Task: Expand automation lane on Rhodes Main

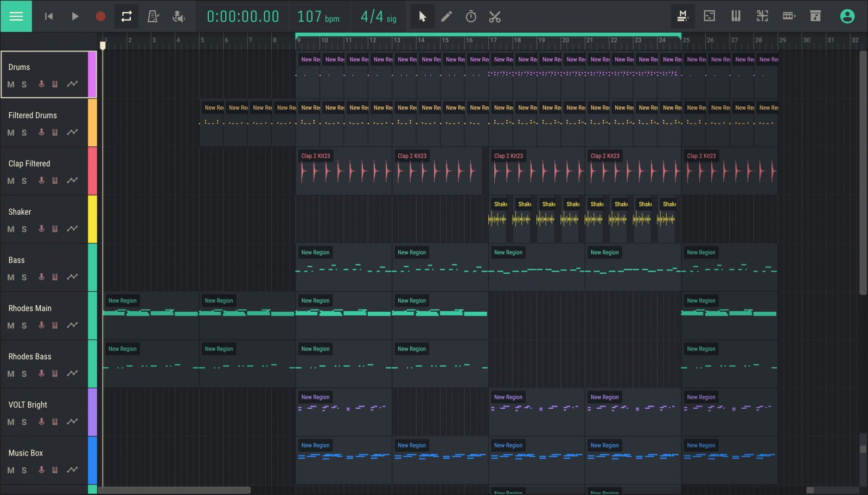Action: point(72,325)
